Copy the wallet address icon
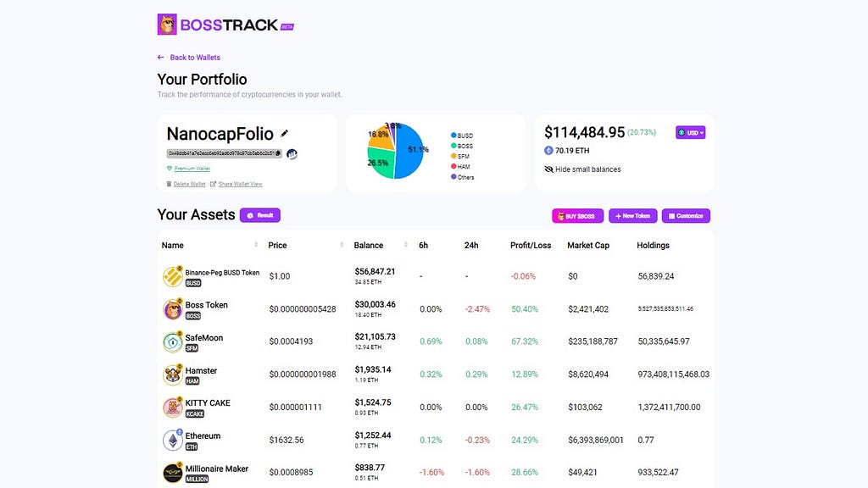Image resolution: width=868 pixels, height=488 pixels. coord(278,153)
